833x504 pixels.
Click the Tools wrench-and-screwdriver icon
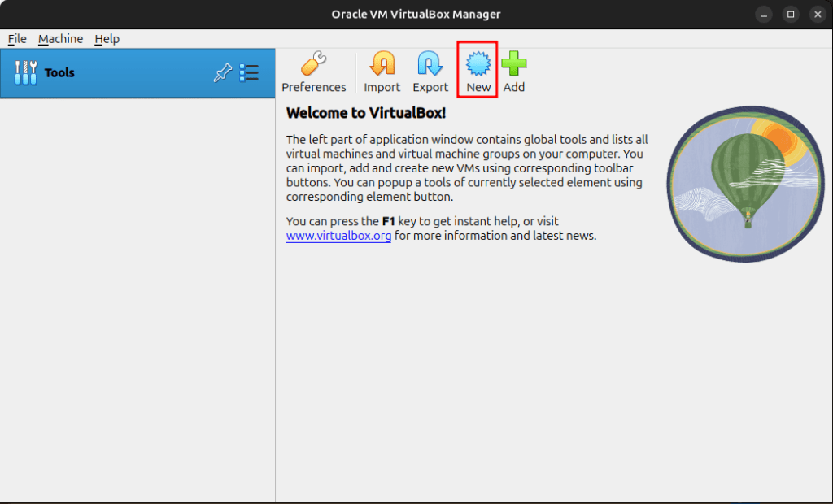26,73
